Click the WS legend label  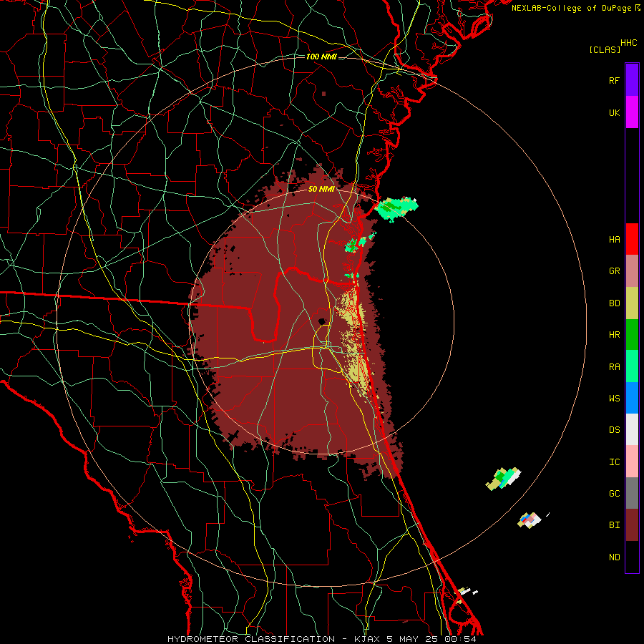coord(614,399)
